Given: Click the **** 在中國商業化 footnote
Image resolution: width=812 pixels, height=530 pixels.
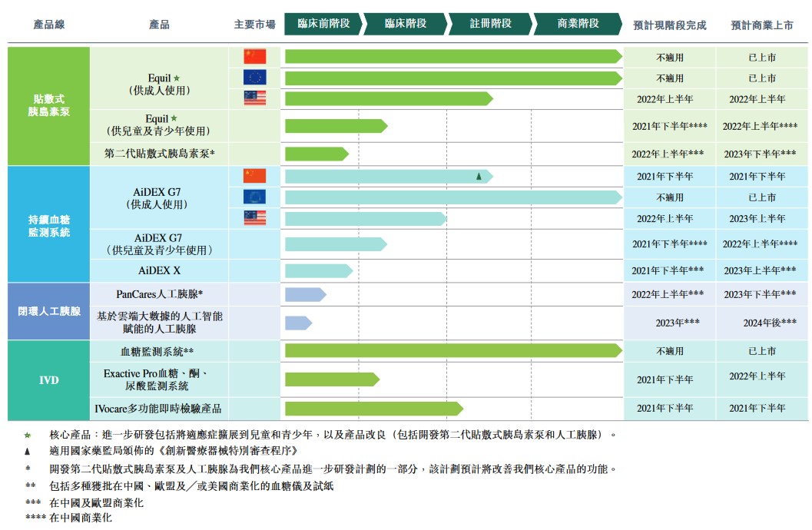Looking at the screenshot, I should 68,518.
